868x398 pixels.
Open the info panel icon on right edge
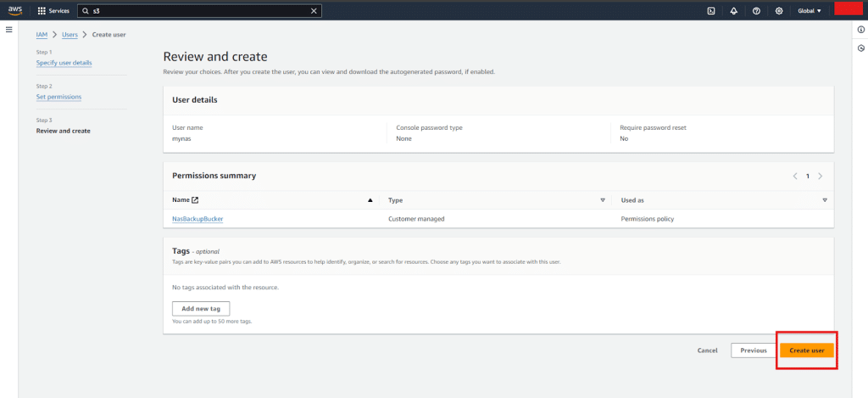(861, 30)
